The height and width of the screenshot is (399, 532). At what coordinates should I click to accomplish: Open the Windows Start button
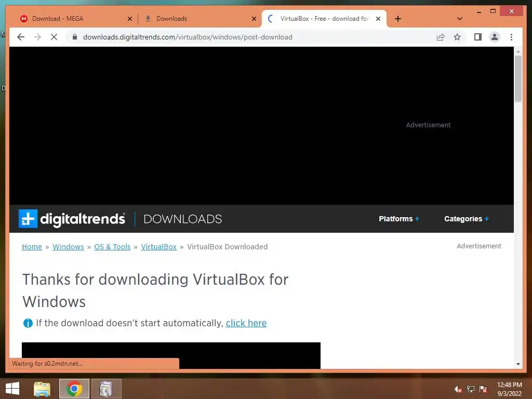tap(12, 389)
